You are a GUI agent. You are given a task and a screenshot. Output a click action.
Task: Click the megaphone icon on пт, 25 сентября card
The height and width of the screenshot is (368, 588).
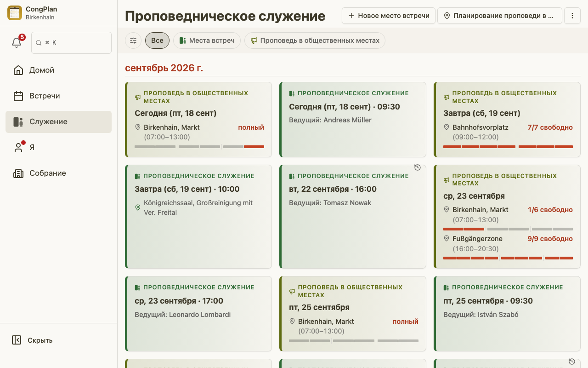292,291
